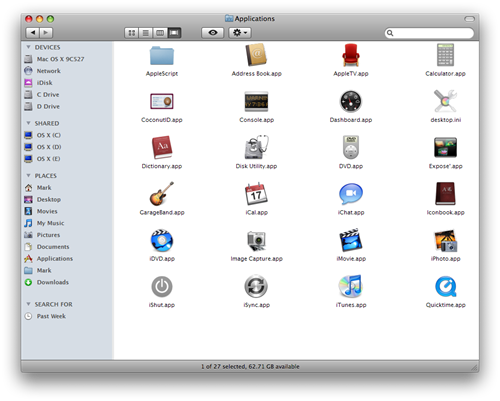Select the CoconutID.app icon
This screenshot has width=500, height=401.
point(162,101)
